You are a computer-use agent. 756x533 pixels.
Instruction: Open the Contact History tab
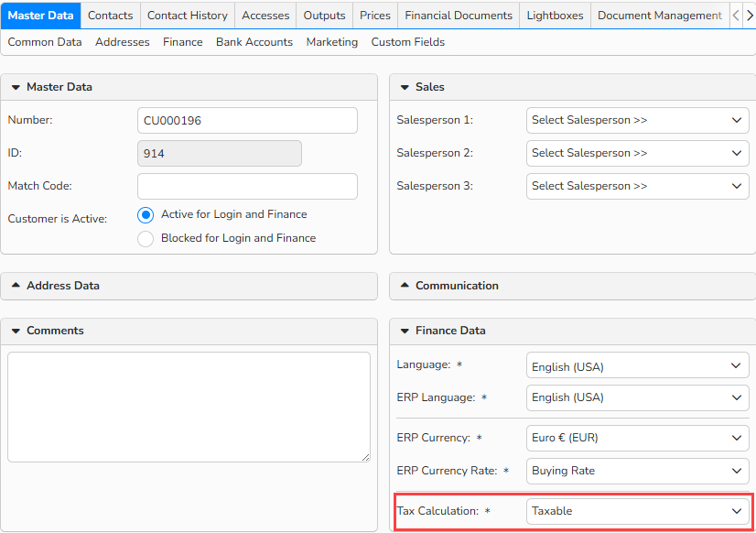188,16
